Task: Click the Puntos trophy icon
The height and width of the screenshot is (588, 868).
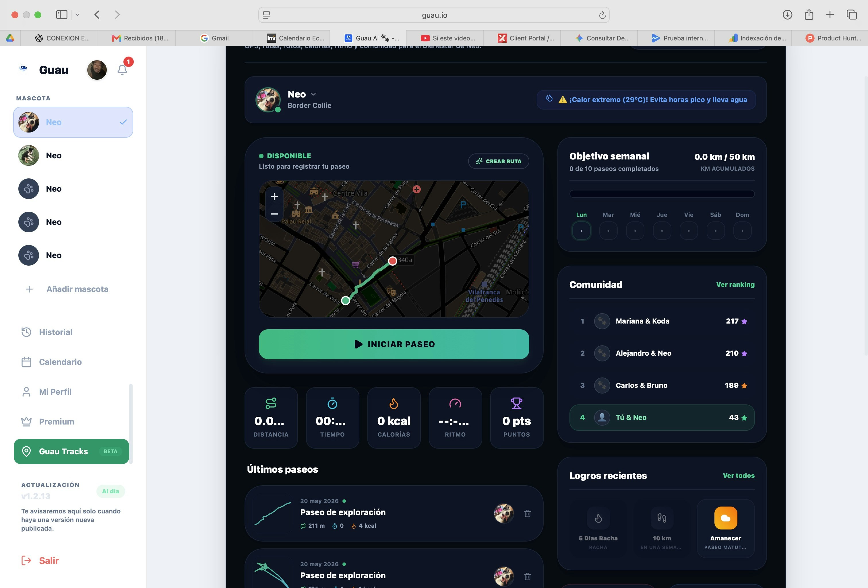Action: 517,403
